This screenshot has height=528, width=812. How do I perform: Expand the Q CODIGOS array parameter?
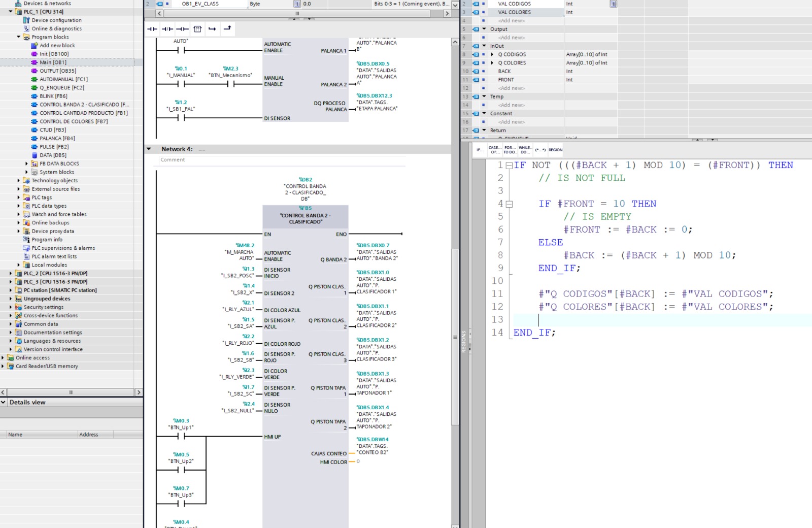coord(492,54)
